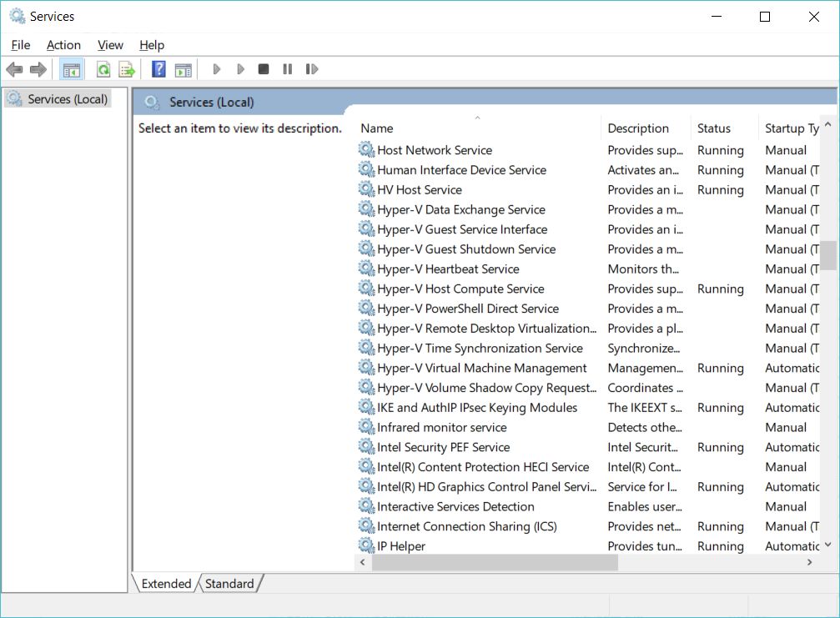
Task: Select Hyper-V Time Synchronization Service row
Action: coord(588,348)
